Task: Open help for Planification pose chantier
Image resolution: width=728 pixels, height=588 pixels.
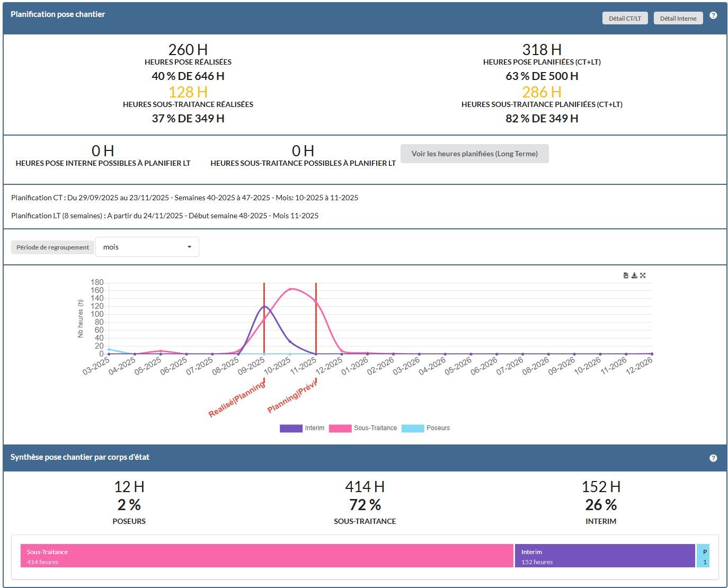Action: [713, 15]
